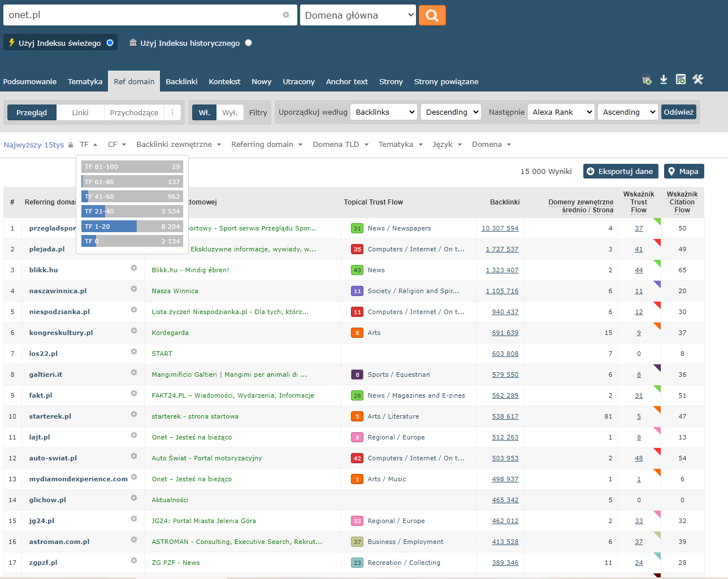Click the orange search magnifier button
728x579 pixels.
[x=432, y=15]
